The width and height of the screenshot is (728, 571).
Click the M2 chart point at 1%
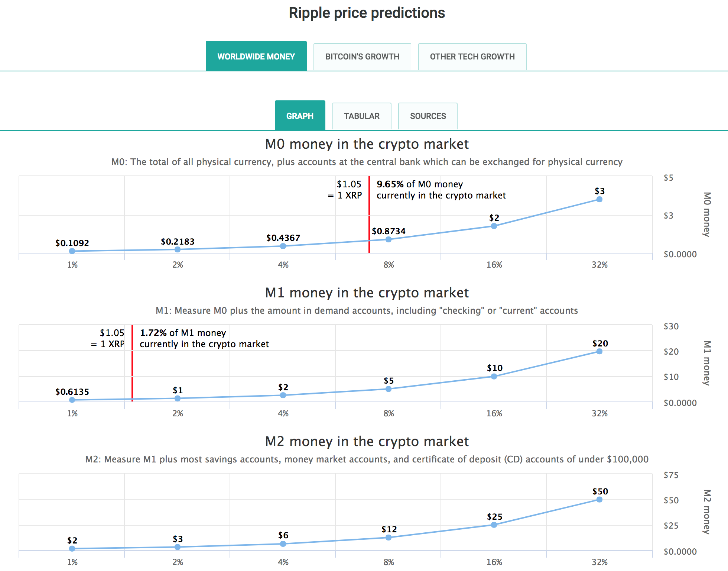tap(72, 549)
